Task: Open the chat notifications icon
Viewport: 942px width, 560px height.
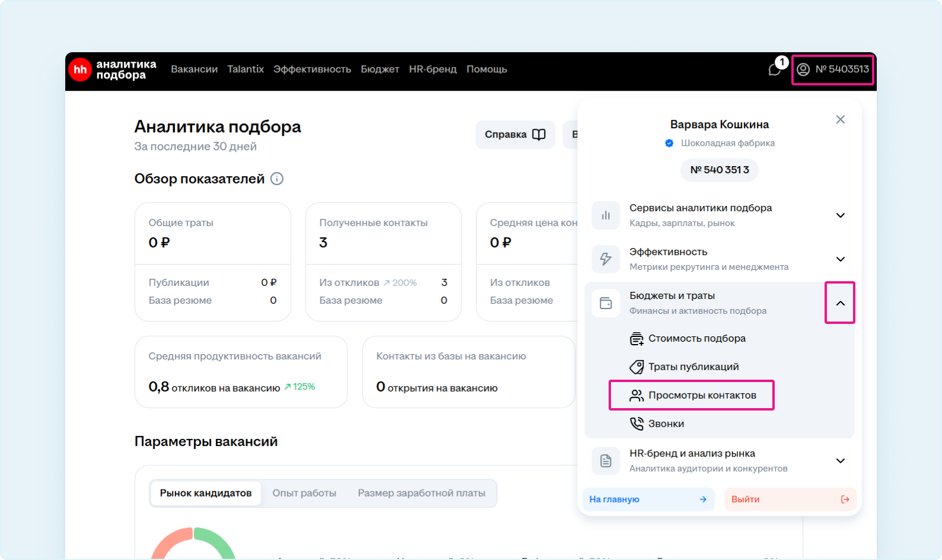Action: 775,69
